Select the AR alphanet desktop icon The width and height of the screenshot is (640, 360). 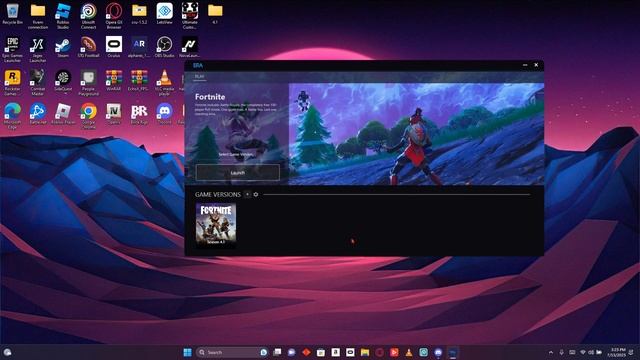pos(139,47)
